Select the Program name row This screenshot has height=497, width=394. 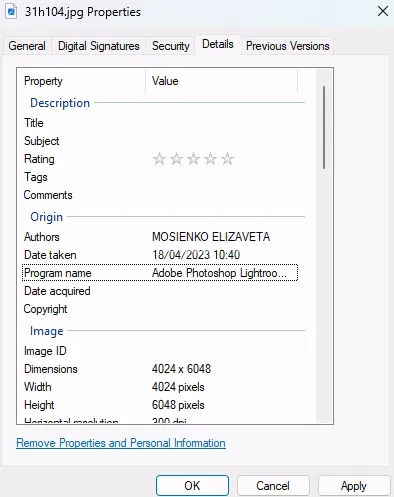point(160,273)
